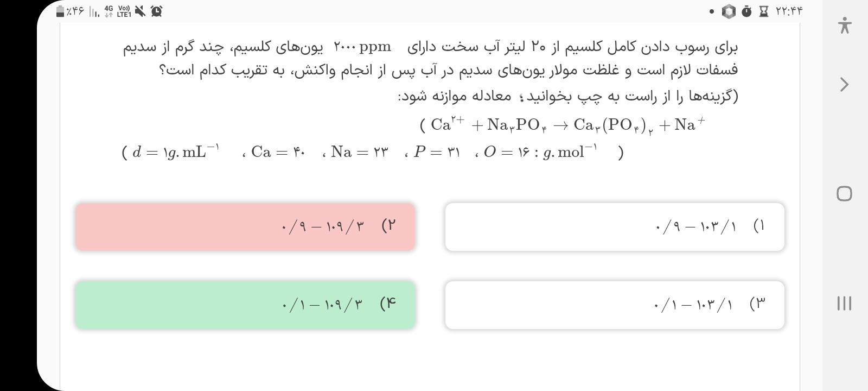
Task: Tap the signal strength bars
Action: [93, 11]
